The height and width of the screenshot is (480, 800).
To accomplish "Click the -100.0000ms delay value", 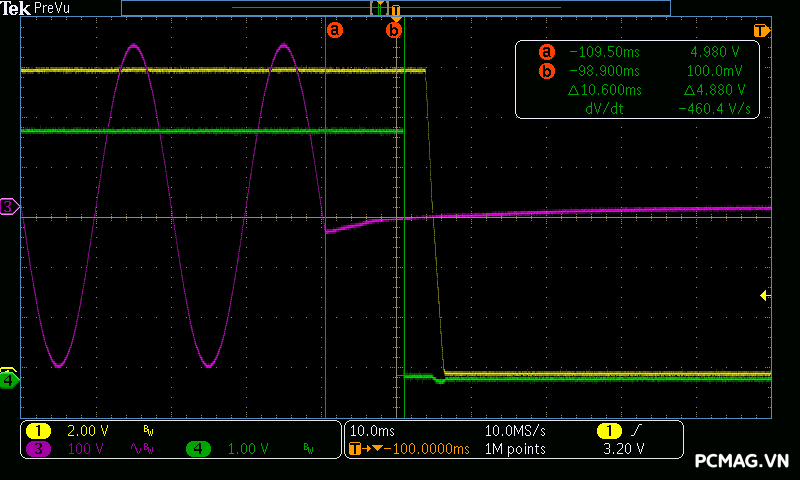I will click(x=427, y=449).
